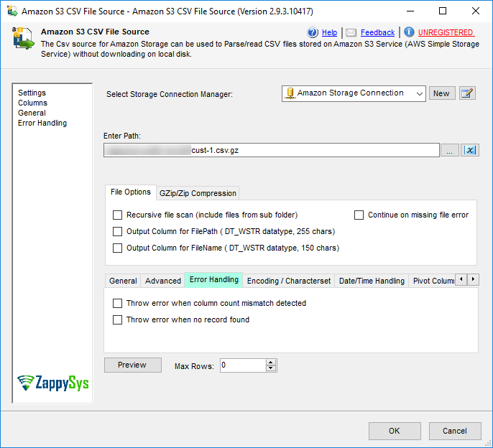Open the Pivot Columns tab
Screen dimensions: 493x448
(x=432, y=281)
